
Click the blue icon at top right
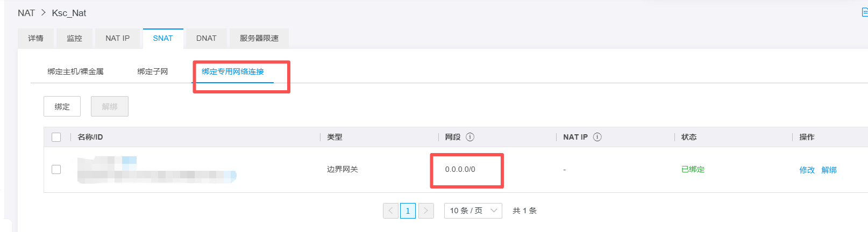click(865, 12)
